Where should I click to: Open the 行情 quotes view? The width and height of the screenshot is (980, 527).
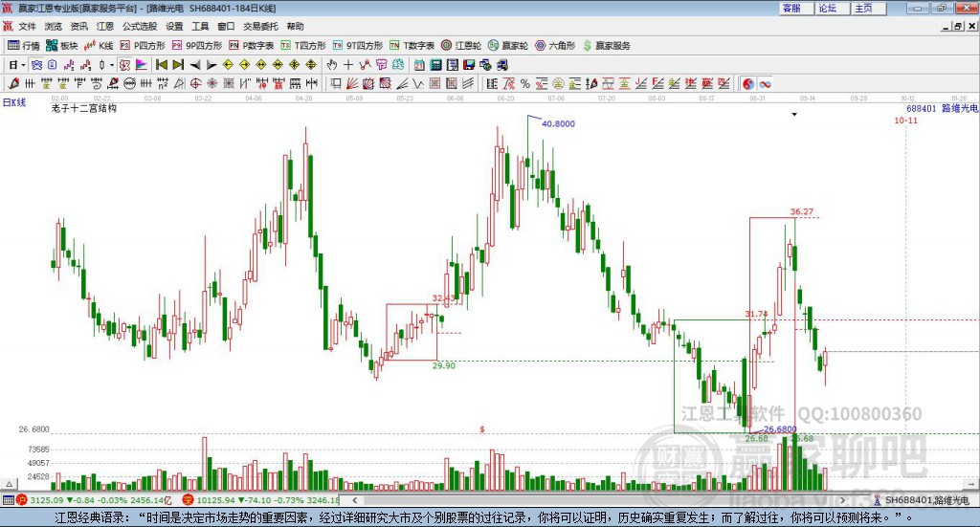(23, 46)
